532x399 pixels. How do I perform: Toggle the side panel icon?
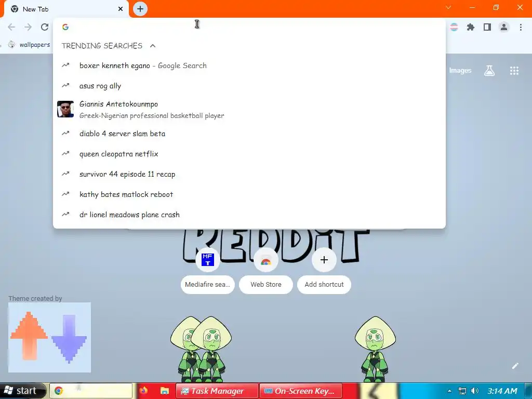[487, 27]
